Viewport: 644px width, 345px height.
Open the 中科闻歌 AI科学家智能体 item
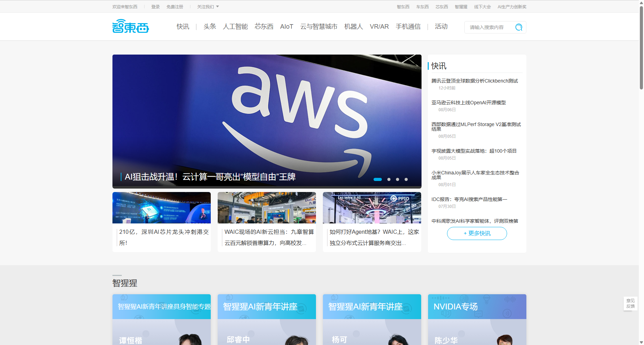tap(475, 221)
